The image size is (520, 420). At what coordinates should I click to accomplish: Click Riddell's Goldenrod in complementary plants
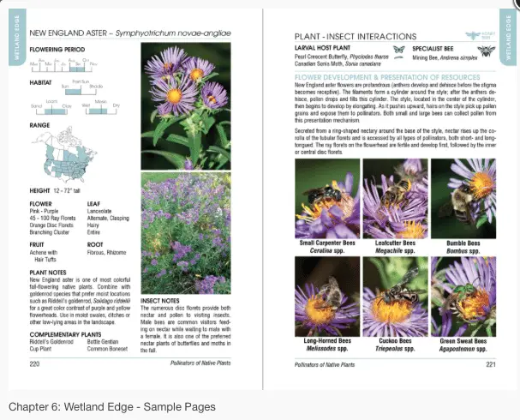click(x=51, y=342)
